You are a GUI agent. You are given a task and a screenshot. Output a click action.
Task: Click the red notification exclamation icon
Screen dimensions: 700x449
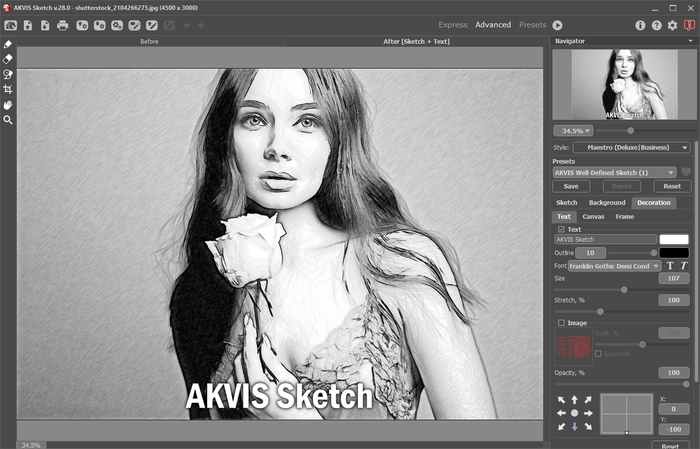point(689,25)
